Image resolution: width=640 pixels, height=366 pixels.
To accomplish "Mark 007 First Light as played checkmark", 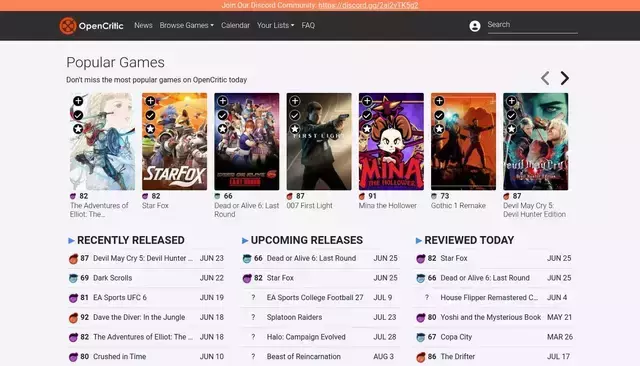I will pyautogui.click(x=295, y=115).
